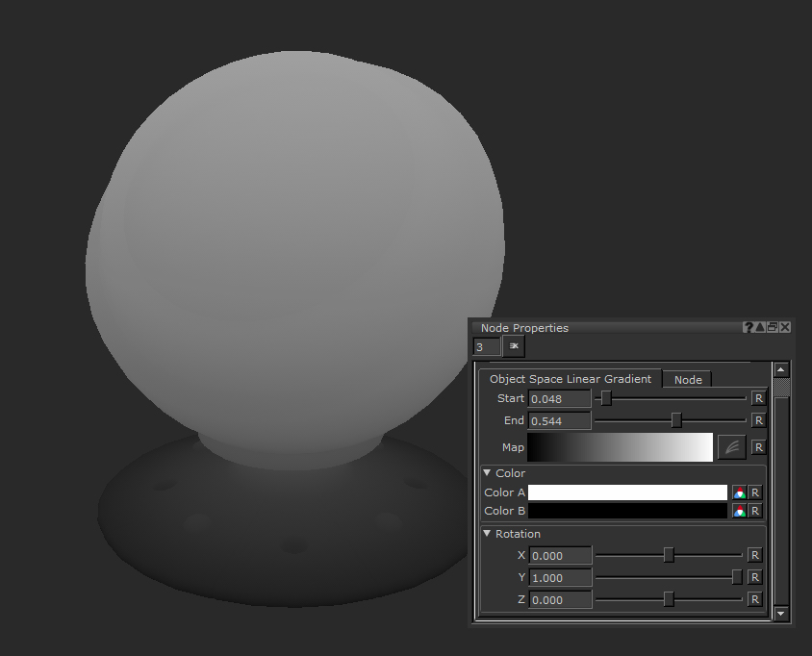Select the Object Space Linear Gradient tab
The image size is (812, 656).
[x=570, y=379]
